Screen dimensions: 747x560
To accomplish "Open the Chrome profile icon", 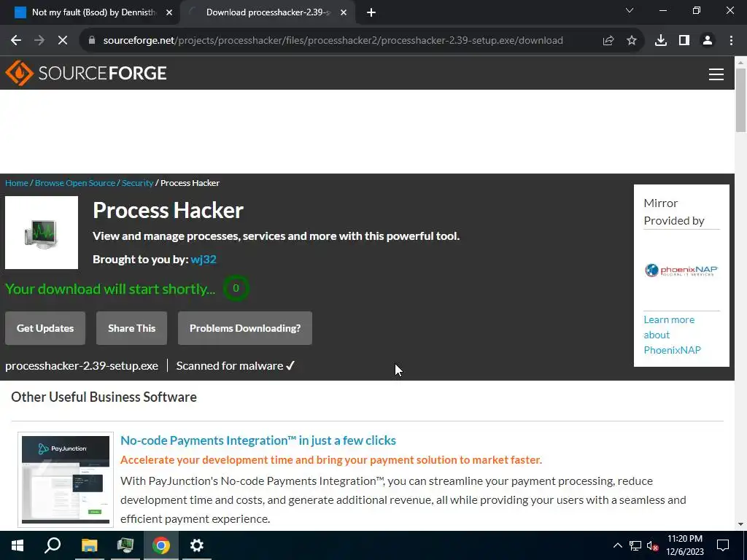I will (708, 41).
